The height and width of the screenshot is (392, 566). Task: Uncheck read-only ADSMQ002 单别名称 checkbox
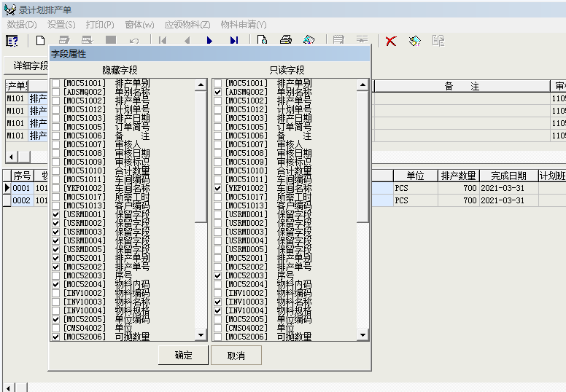coord(218,93)
